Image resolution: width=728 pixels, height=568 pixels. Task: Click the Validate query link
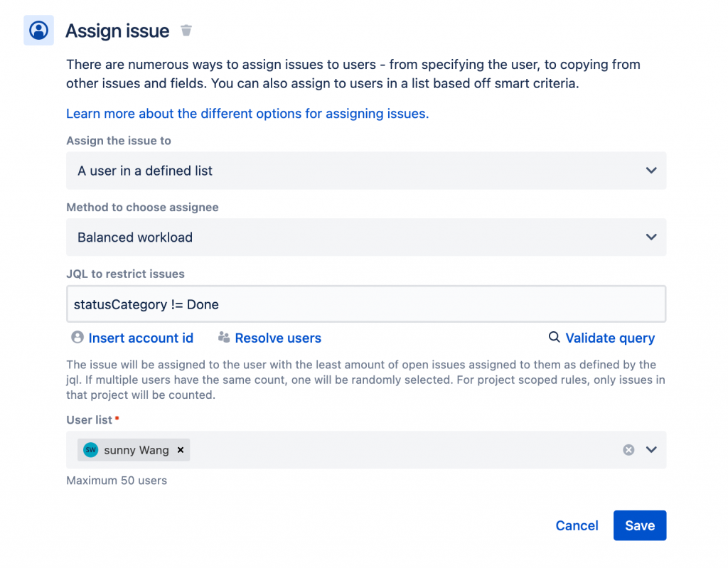610,338
